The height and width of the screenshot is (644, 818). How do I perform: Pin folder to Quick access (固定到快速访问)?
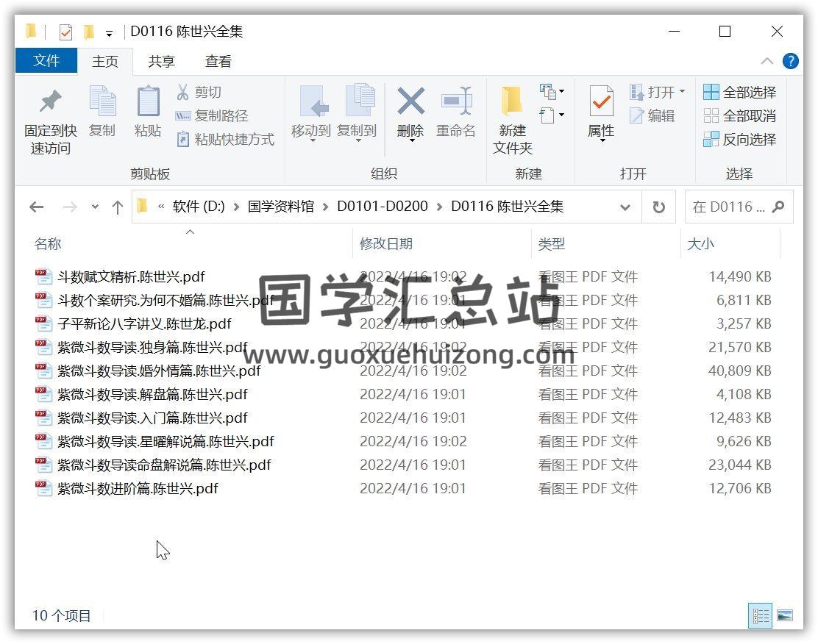(51, 121)
